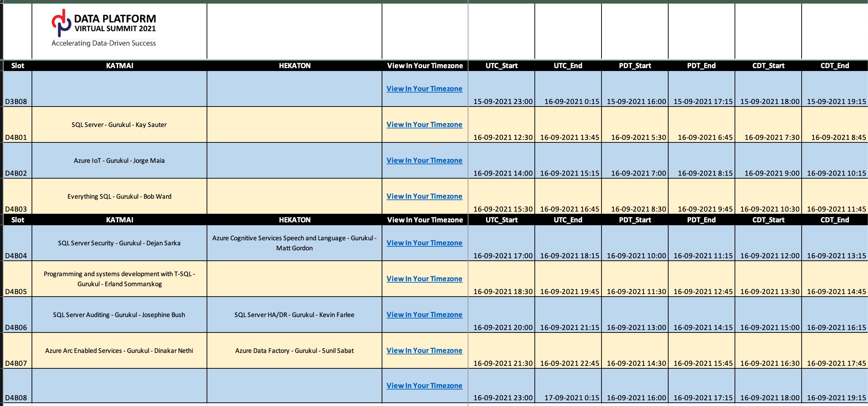Select SQL Server HA/DR - Kevin Farlee cell
The image size is (868, 406).
294,315
